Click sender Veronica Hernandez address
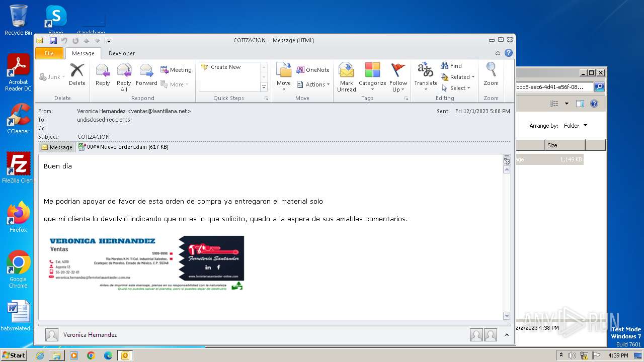Image resolution: width=644 pixels, height=362 pixels. (134, 111)
